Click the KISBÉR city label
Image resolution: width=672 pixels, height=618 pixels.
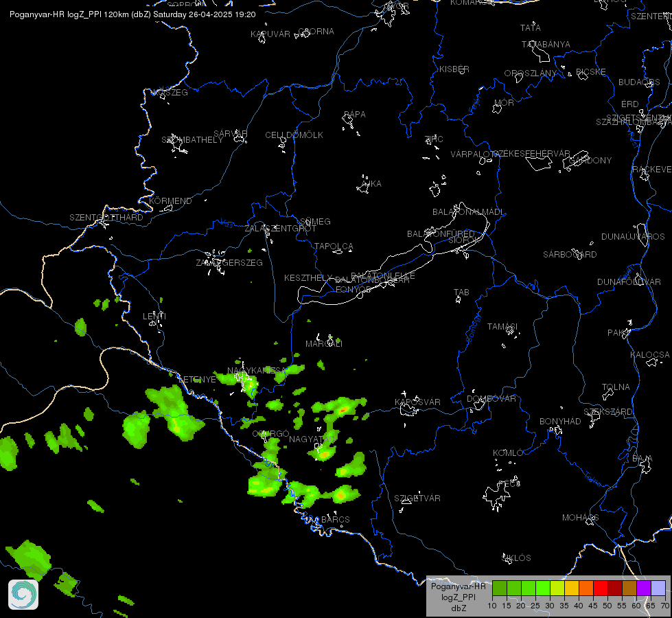(454, 69)
